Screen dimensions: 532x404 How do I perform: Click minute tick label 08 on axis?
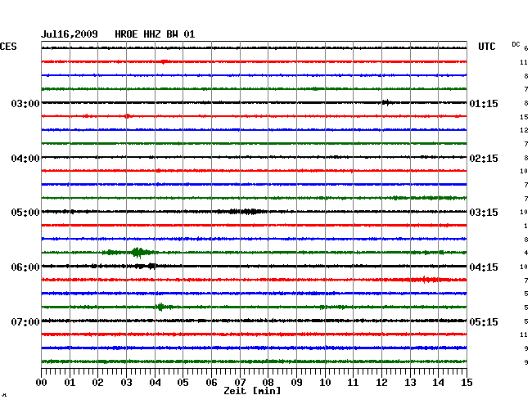[268, 383]
